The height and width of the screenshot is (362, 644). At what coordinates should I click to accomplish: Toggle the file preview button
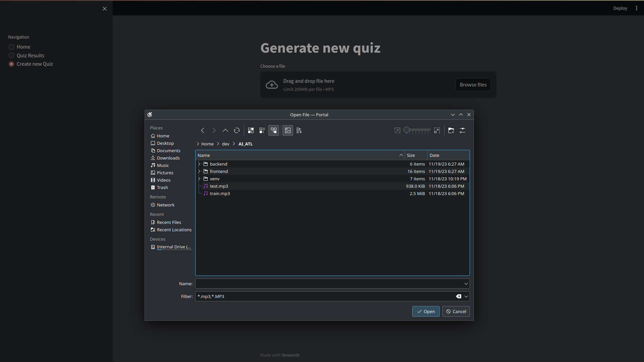(288, 130)
